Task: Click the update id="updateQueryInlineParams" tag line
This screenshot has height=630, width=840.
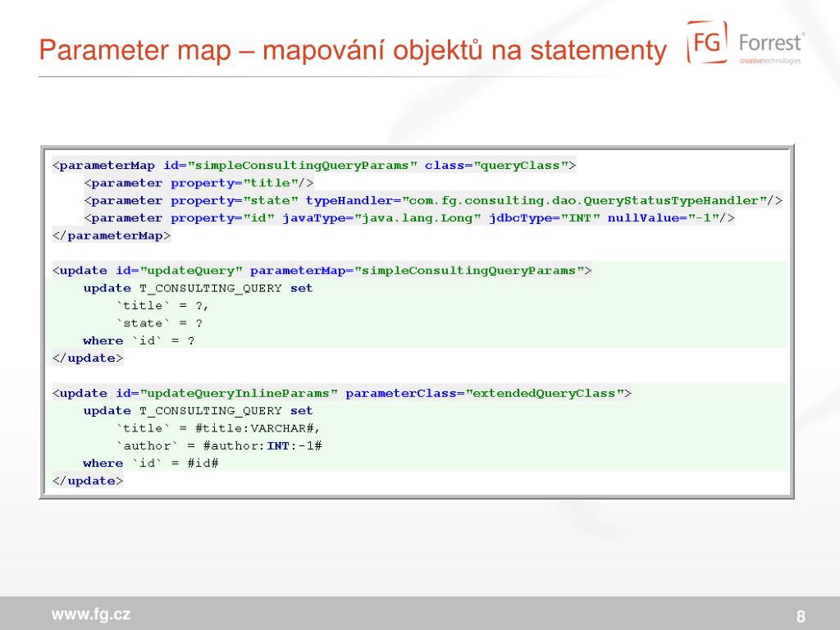Action: pyautogui.click(x=342, y=393)
